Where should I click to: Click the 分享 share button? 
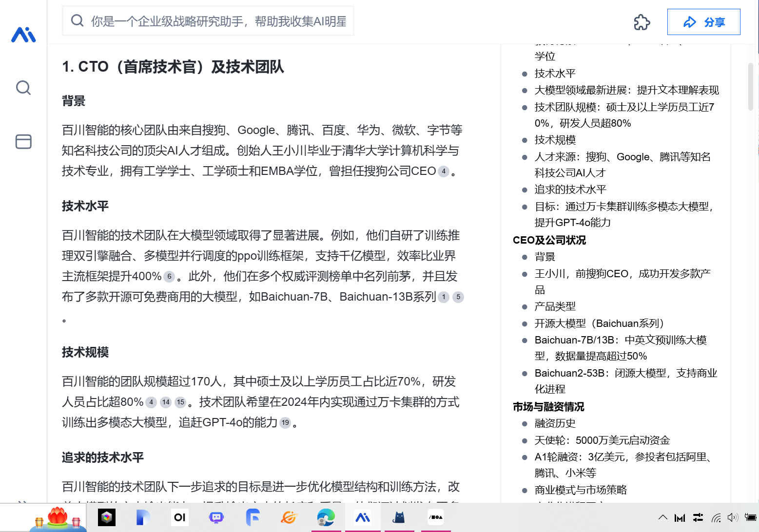[x=703, y=22]
